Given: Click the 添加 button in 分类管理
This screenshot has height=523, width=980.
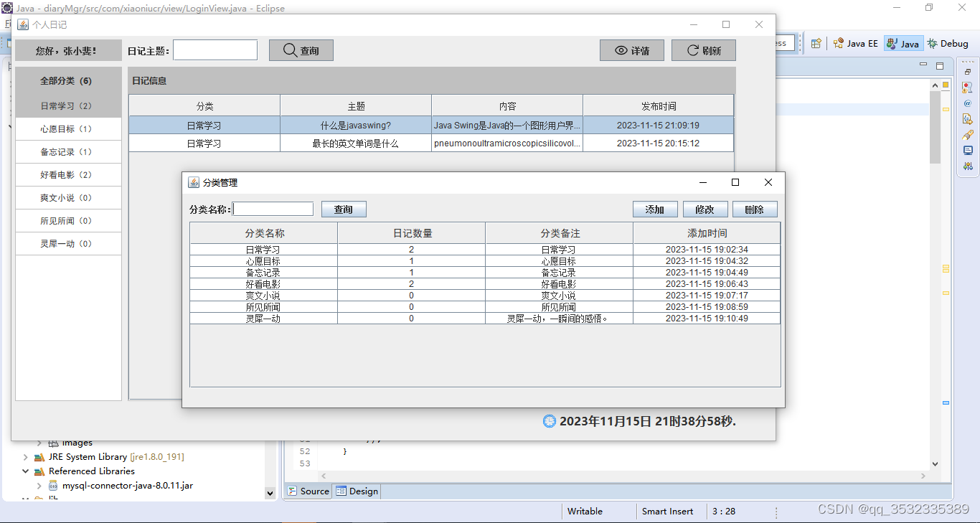Looking at the screenshot, I should click(654, 209).
